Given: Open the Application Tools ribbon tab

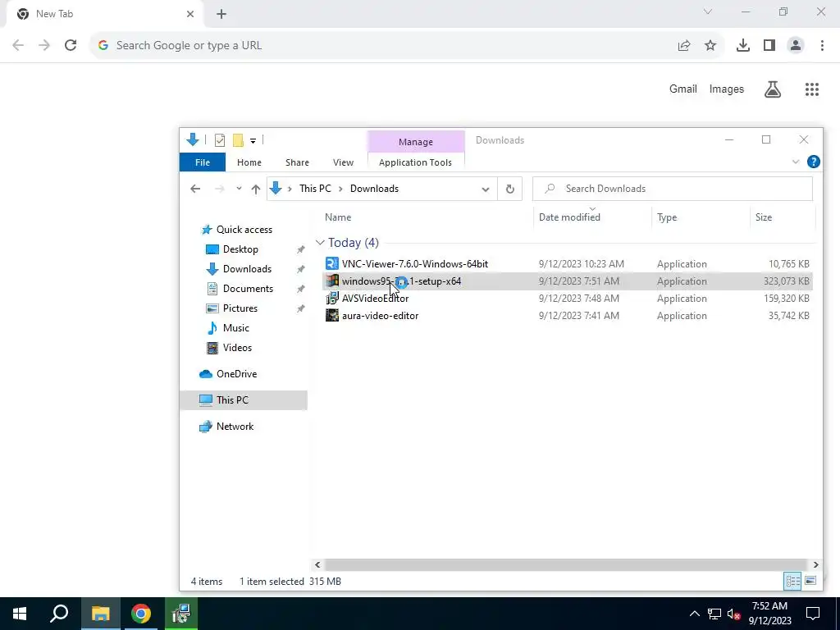Looking at the screenshot, I should point(415,162).
